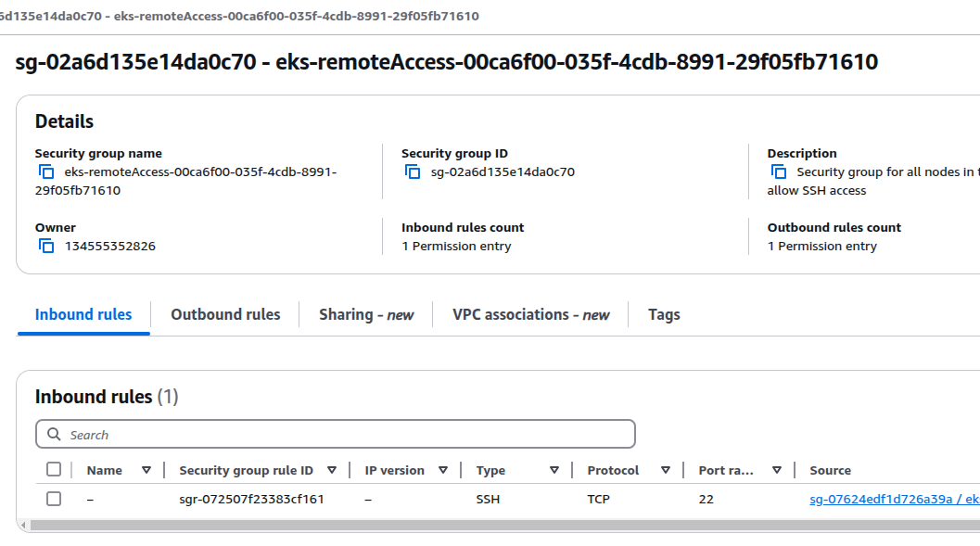Click outbound '1 Permission entry' text
Image resolution: width=980 pixels, height=546 pixels.
(x=821, y=247)
